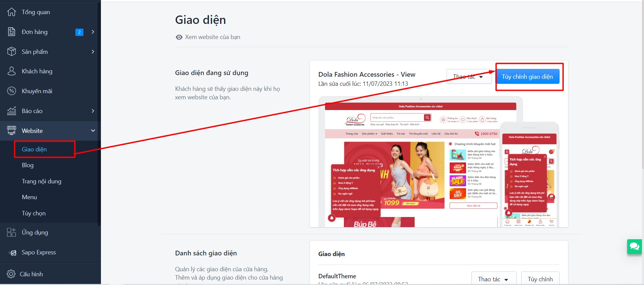
Task: Click the Sản phẩm box icon
Action: pyautogui.click(x=11, y=51)
